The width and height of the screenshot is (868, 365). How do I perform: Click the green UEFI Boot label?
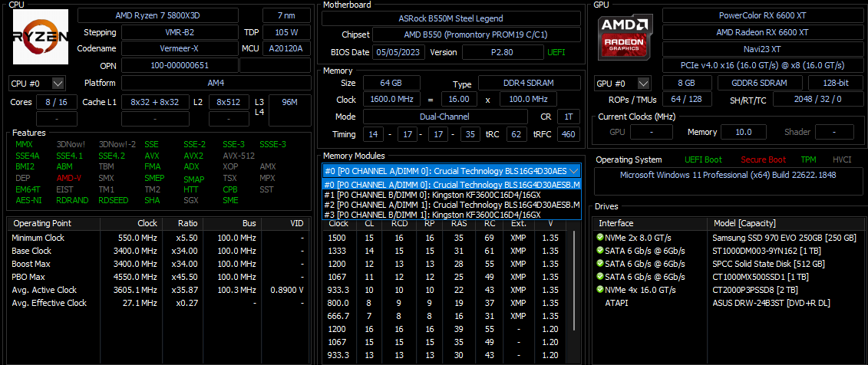703,159
